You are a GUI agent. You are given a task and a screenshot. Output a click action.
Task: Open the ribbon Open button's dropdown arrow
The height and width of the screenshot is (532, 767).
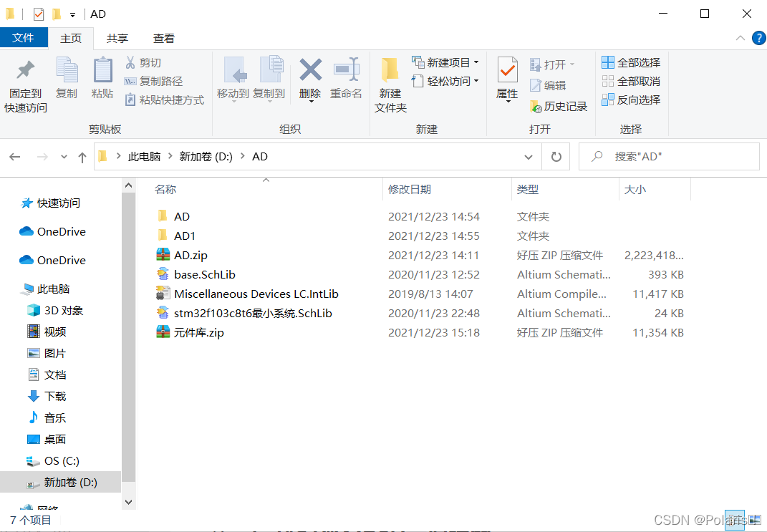coord(572,64)
